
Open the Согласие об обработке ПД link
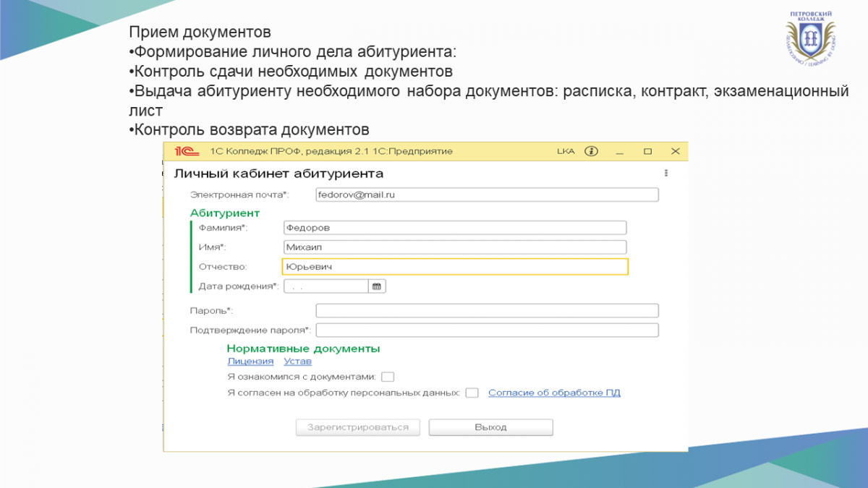point(554,393)
